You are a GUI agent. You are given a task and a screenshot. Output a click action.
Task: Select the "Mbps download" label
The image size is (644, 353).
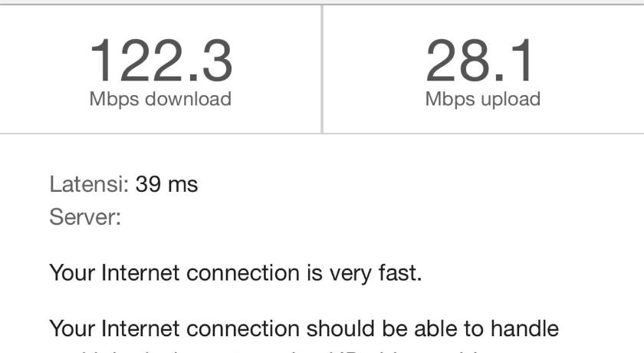(x=160, y=99)
